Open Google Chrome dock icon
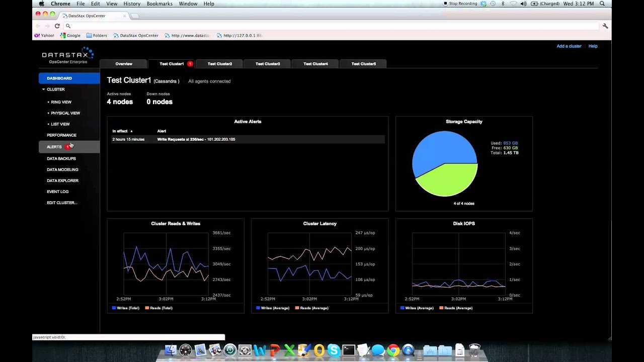The width and height of the screenshot is (644, 362). coord(393,350)
